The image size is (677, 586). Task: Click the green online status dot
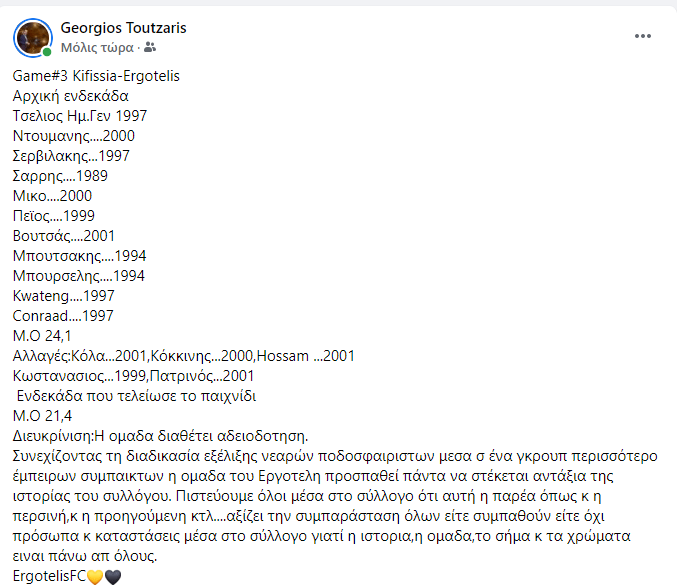tap(47, 52)
